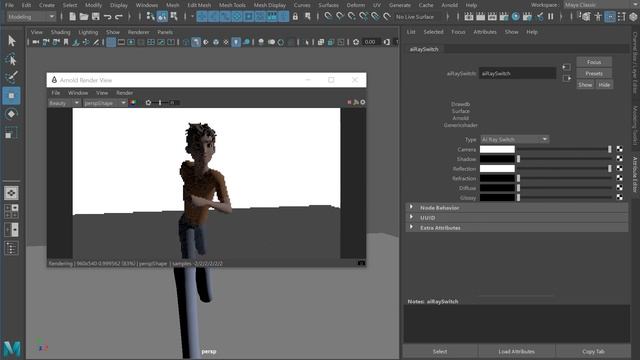Choose the Scale tool in the toolbox
This screenshot has height=360, width=640.
[11, 133]
